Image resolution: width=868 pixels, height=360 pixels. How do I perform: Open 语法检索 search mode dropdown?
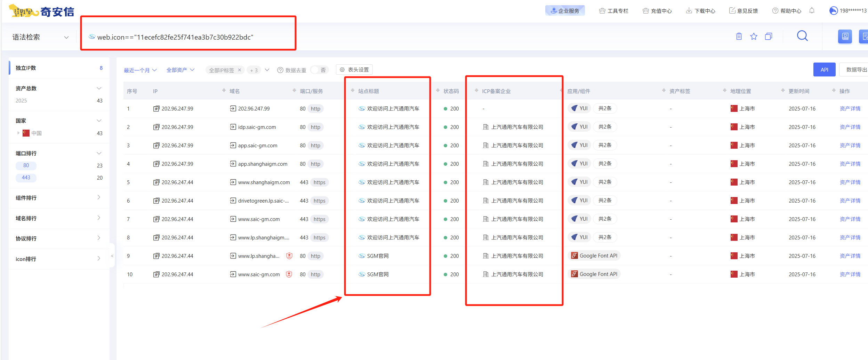(40, 37)
